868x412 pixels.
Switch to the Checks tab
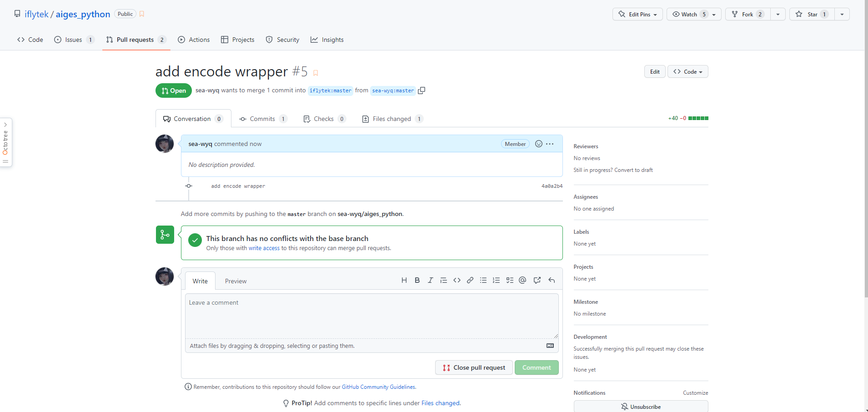click(325, 119)
